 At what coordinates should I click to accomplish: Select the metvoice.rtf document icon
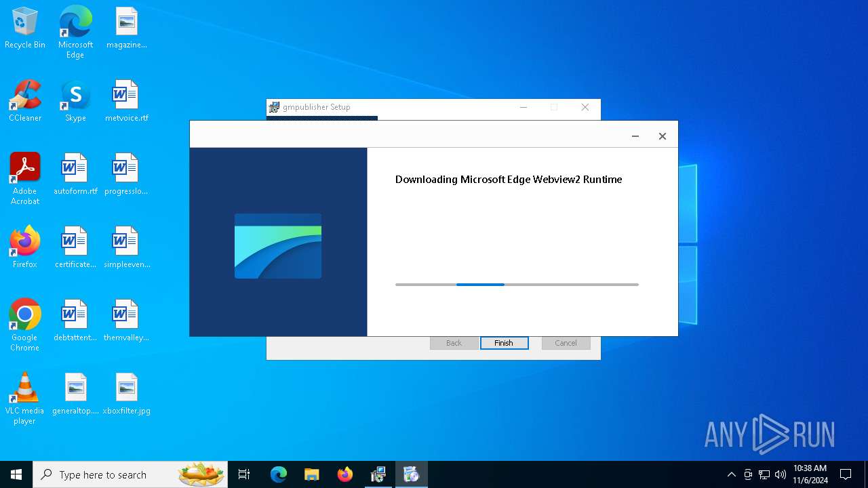tap(127, 102)
